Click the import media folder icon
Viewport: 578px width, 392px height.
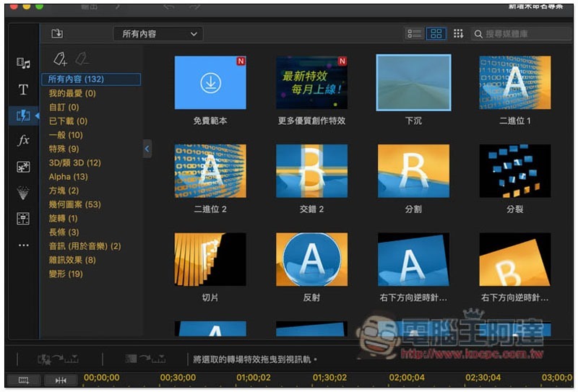tap(57, 33)
